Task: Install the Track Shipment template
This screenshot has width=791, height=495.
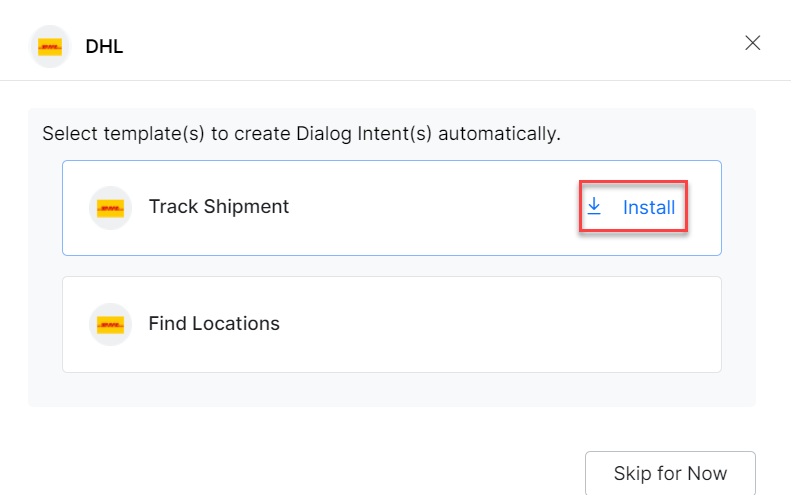Action: click(648, 208)
